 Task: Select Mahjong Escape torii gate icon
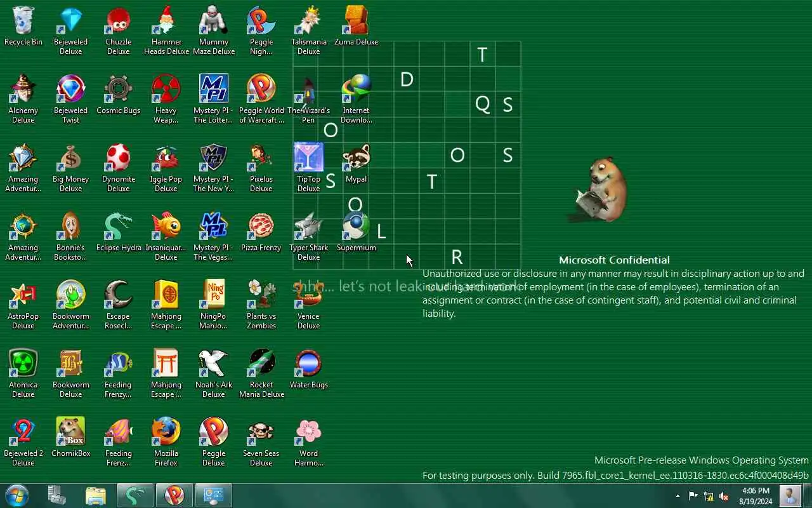166,373
